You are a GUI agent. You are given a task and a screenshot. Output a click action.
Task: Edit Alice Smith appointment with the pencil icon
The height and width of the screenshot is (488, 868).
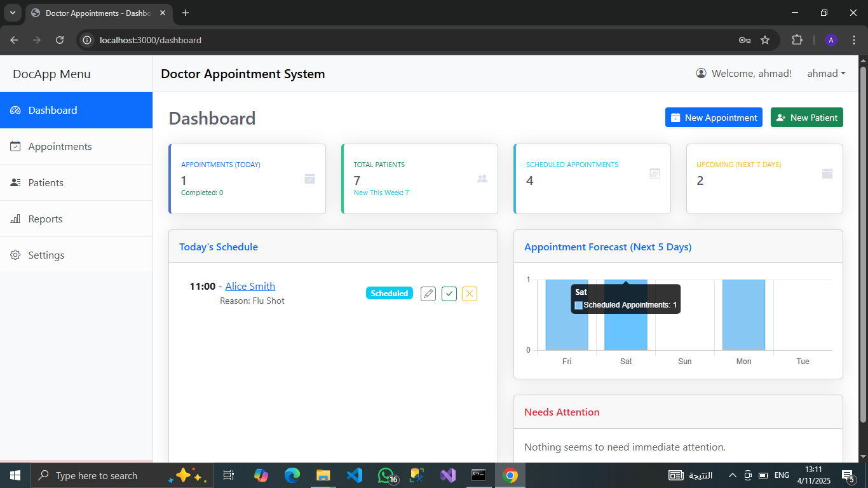coord(428,294)
